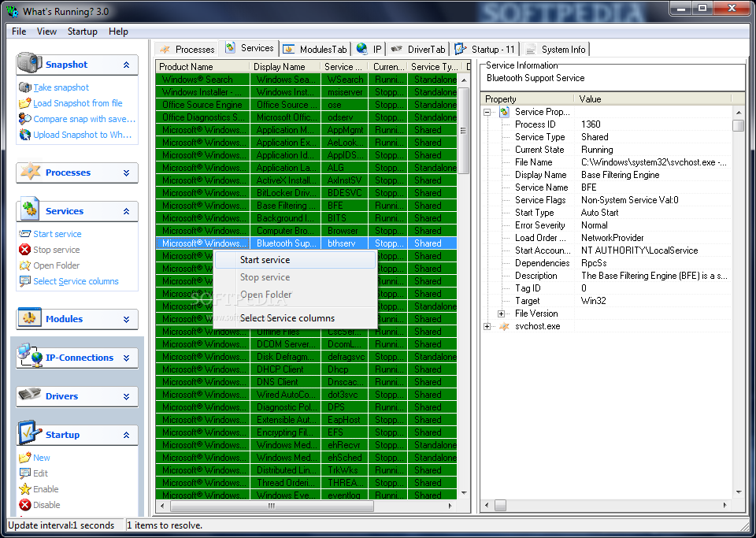Click the Start service icon in sidebar
The width and height of the screenshot is (756, 538).
(x=25, y=234)
